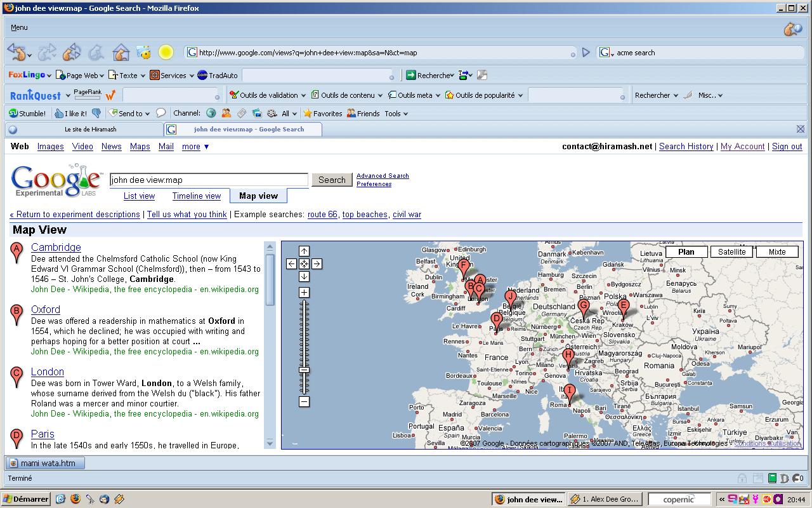Open the Home page icon
The height and width of the screenshot is (508, 812).
pyautogui.click(x=121, y=52)
